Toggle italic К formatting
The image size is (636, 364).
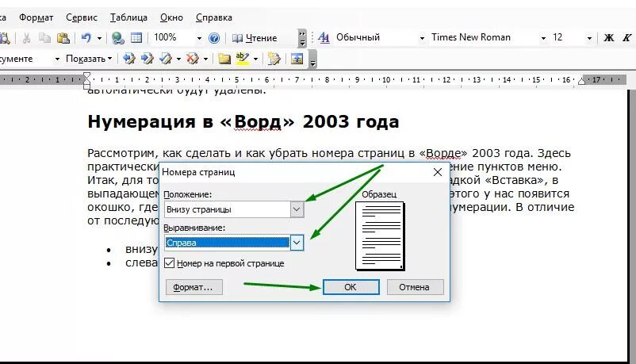click(x=626, y=38)
